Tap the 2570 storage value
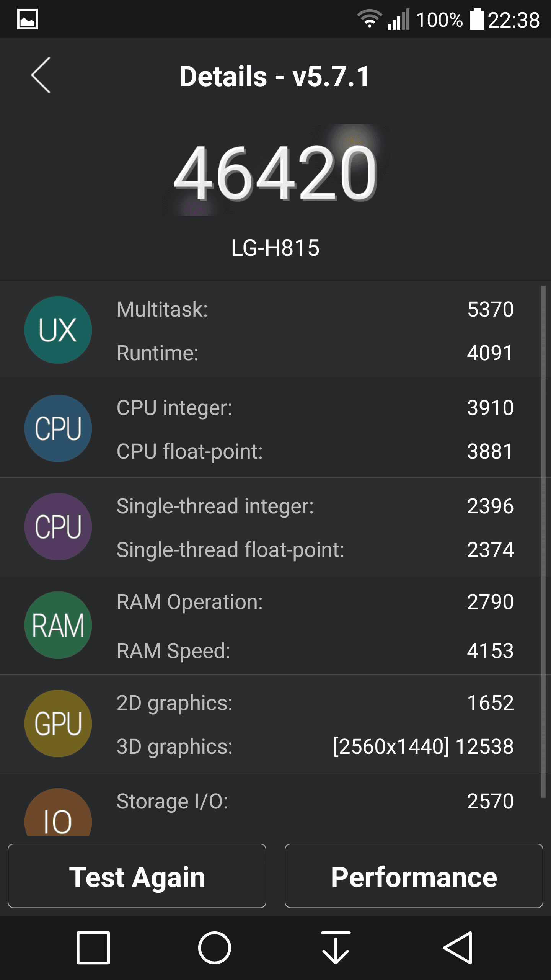 pos(491,801)
